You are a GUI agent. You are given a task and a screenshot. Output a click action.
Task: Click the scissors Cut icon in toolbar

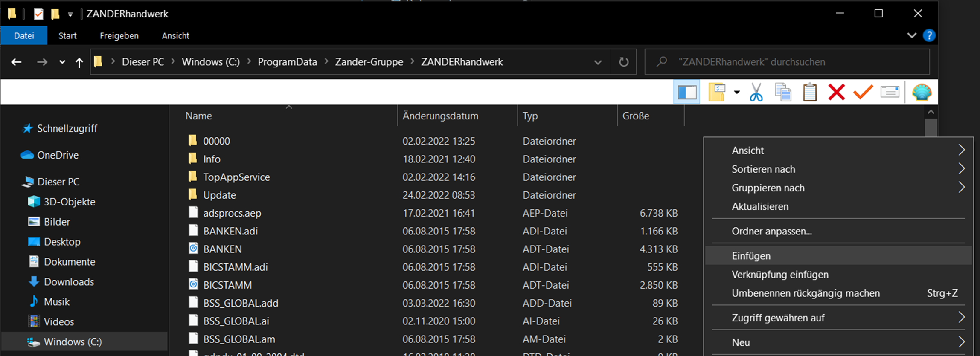[756, 92]
